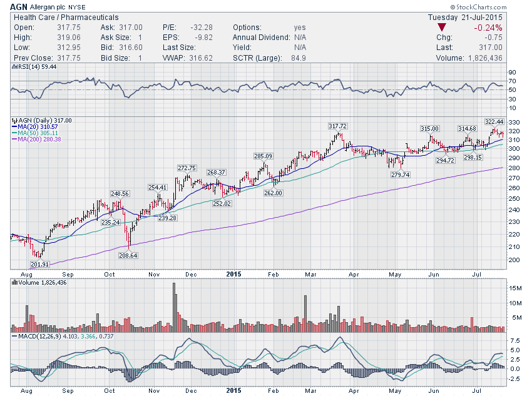This screenshot has height=396, width=532.
Task: Click the 15M volume axis label
Action: (x=515, y=288)
